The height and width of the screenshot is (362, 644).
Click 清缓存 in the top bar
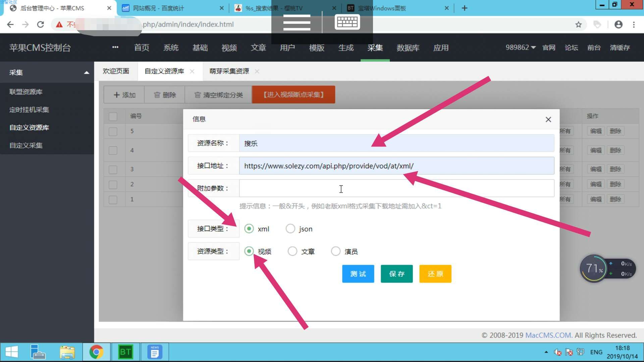620,48
